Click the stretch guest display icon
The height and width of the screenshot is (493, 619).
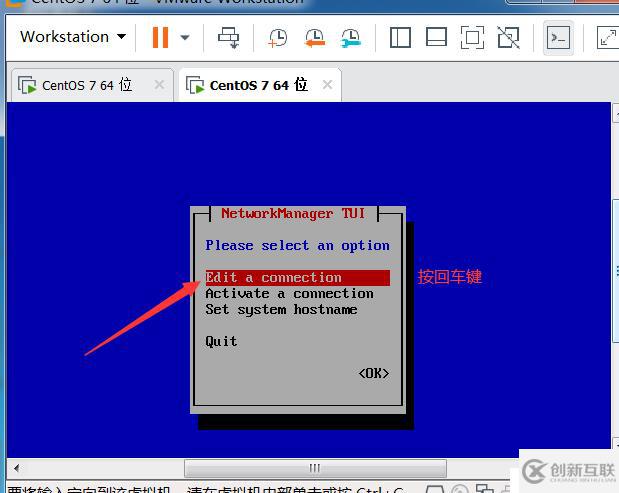(607, 37)
